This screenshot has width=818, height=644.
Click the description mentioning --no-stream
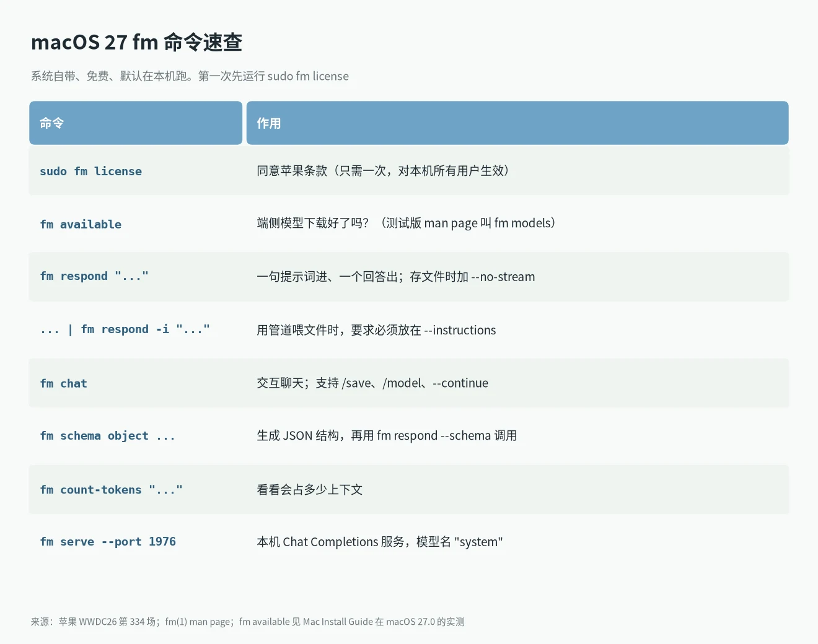(396, 277)
